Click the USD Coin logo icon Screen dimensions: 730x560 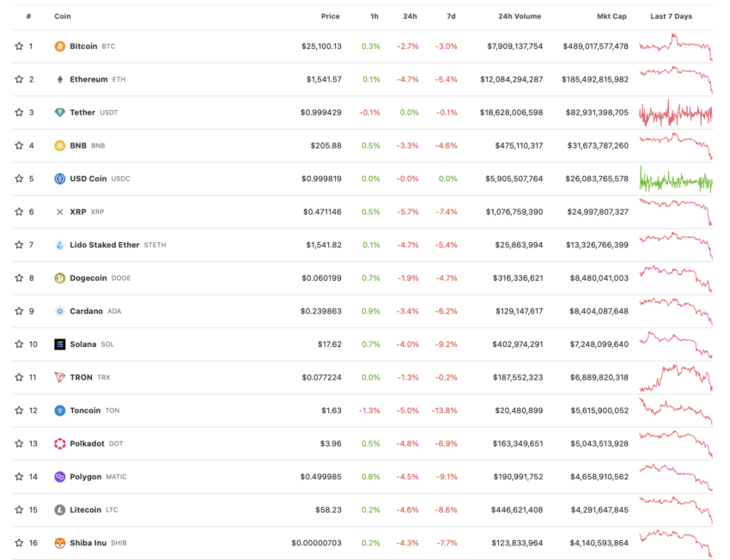[x=59, y=179]
